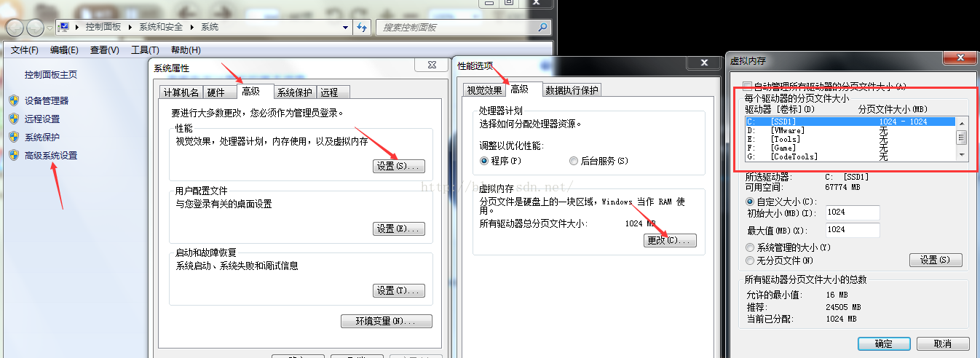
Task: Click the shield icon beside 设备管理器
Action: pos(13,100)
